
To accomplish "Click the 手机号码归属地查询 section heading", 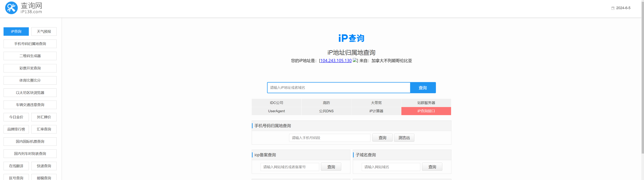I will [x=273, y=126].
